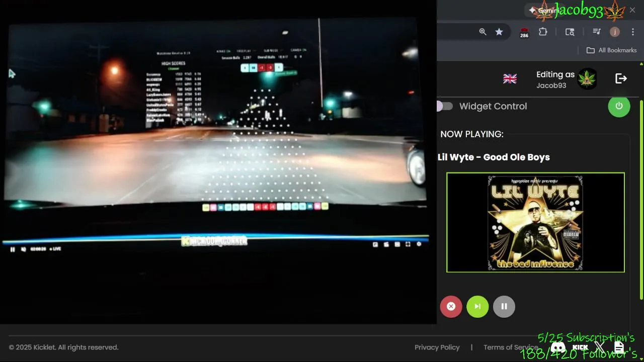Pause the song with grey pause button
Image resolution: width=644 pixels, height=362 pixels.
[x=504, y=306]
